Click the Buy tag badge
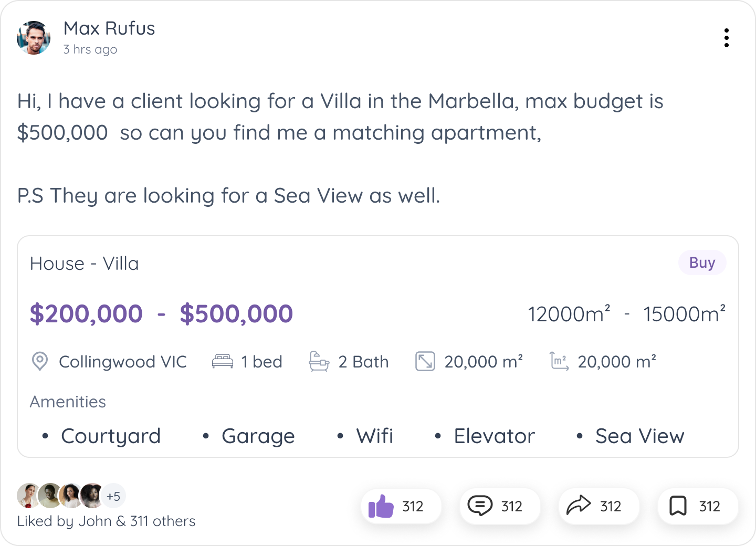This screenshot has height=546, width=756. (x=702, y=262)
